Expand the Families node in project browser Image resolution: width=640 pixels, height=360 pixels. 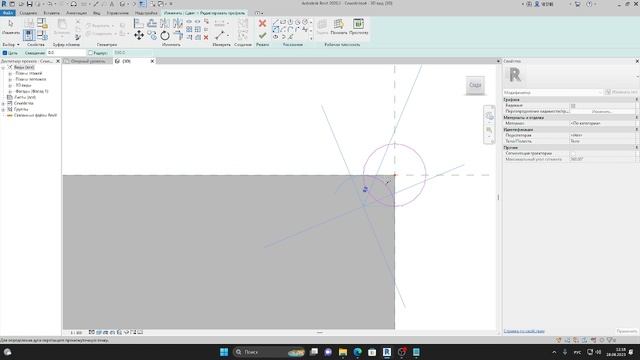[x=4, y=103]
